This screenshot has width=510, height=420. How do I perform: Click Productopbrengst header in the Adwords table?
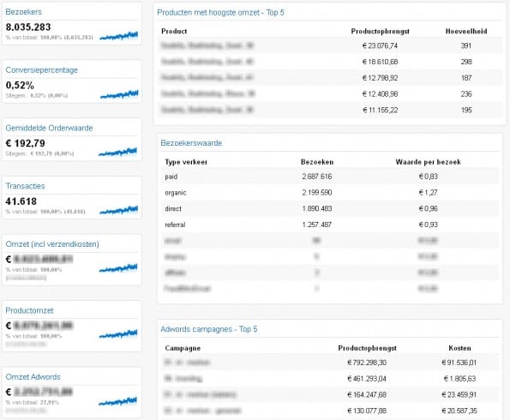click(x=367, y=348)
